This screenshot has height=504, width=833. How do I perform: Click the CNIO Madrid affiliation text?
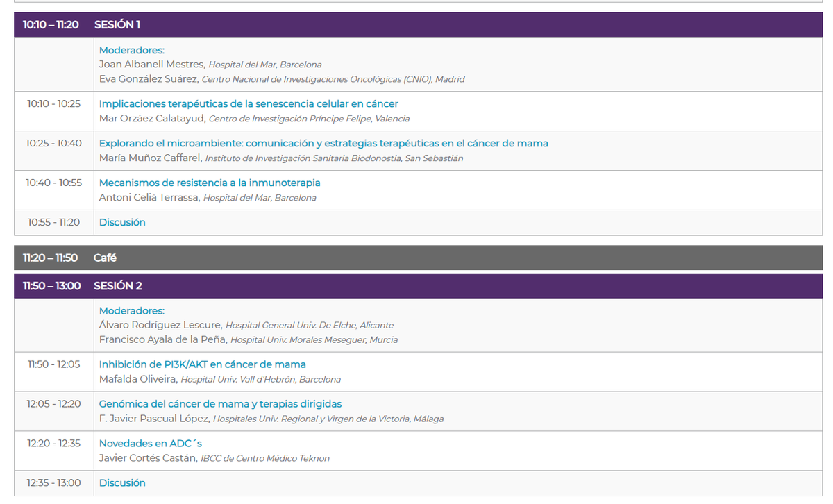(x=335, y=79)
